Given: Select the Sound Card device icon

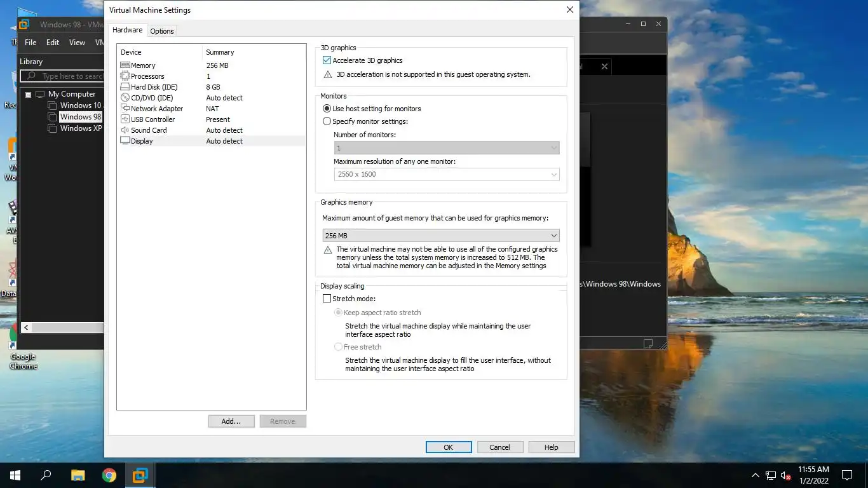Looking at the screenshot, I should (x=125, y=130).
